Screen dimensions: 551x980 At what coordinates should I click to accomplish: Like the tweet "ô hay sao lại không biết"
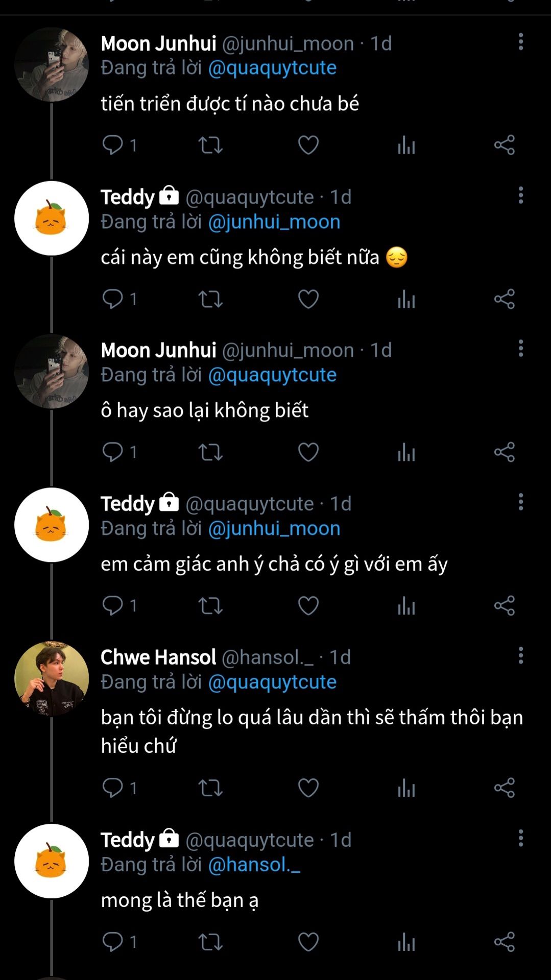(x=308, y=452)
